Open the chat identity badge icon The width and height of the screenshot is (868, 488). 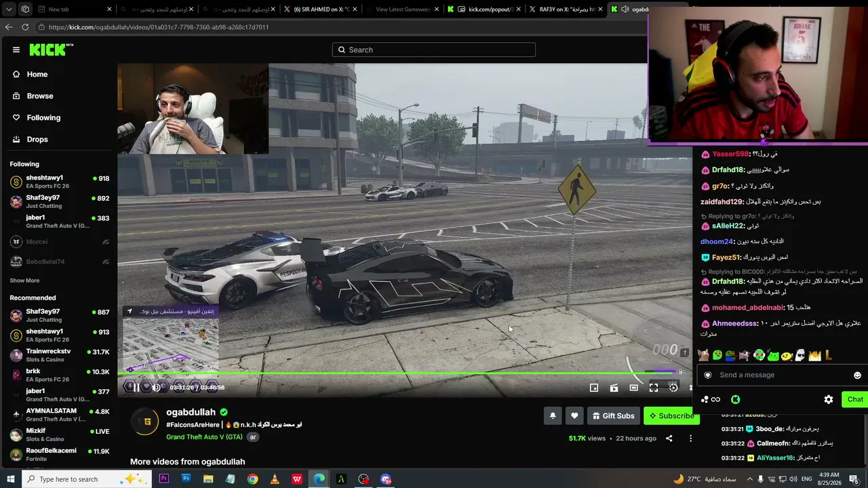coord(708,375)
